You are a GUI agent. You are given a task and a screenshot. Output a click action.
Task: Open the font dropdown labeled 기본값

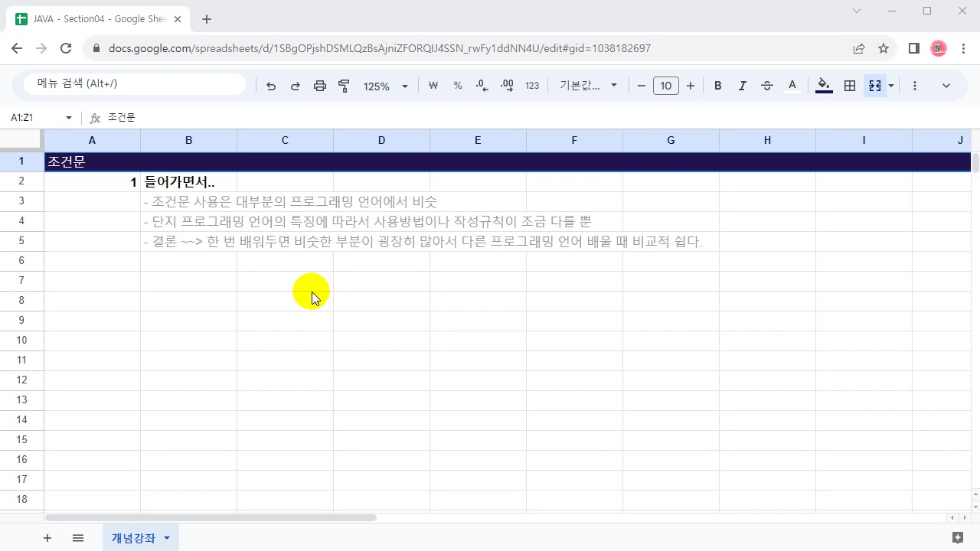pos(588,86)
